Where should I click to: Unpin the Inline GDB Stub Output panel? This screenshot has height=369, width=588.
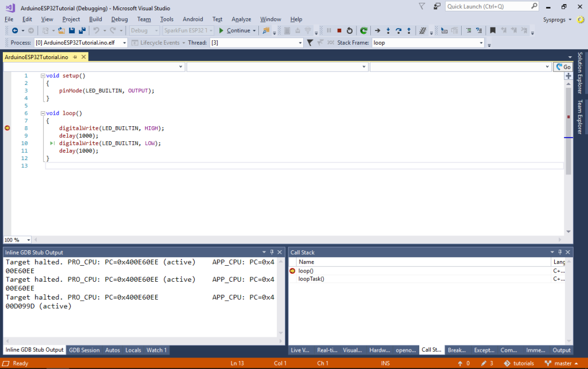(x=272, y=252)
